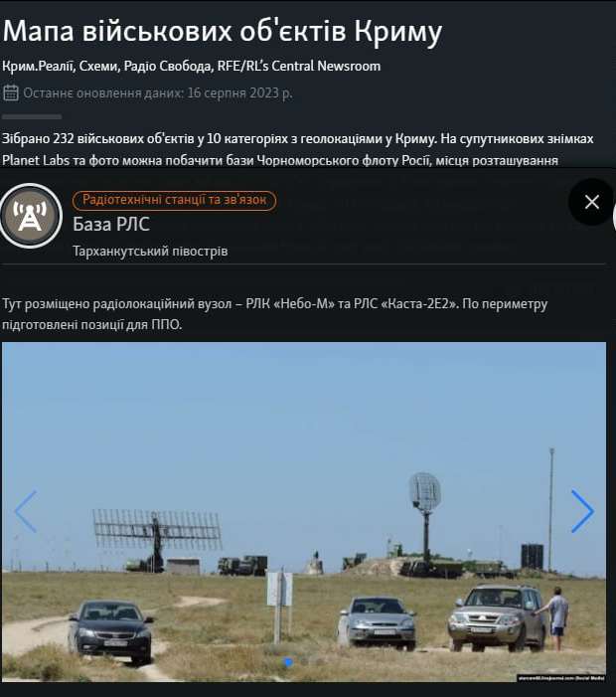Select the first blue carousel dot
The width and height of the screenshot is (616, 697).
(x=288, y=662)
